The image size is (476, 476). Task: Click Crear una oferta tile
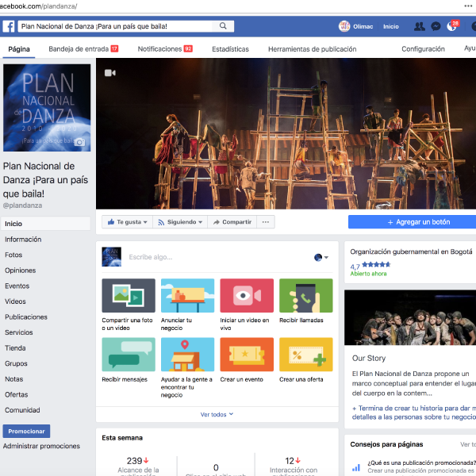click(x=305, y=360)
